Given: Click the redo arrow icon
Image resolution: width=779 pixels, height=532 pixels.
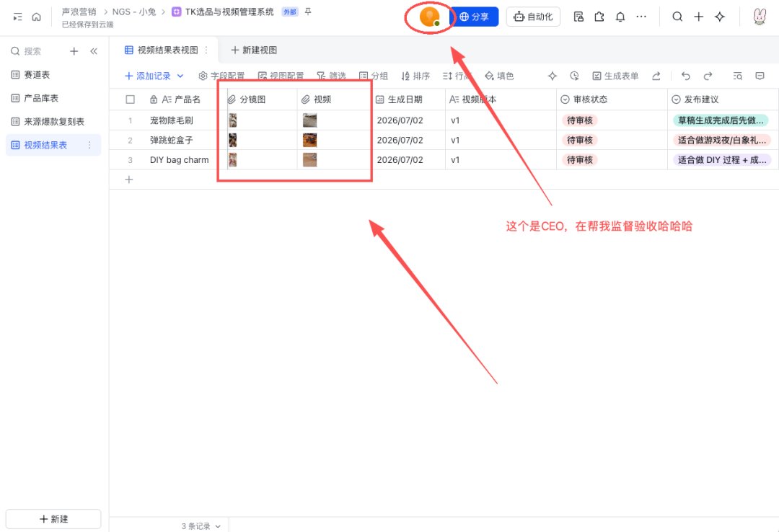Looking at the screenshot, I should (x=708, y=76).
